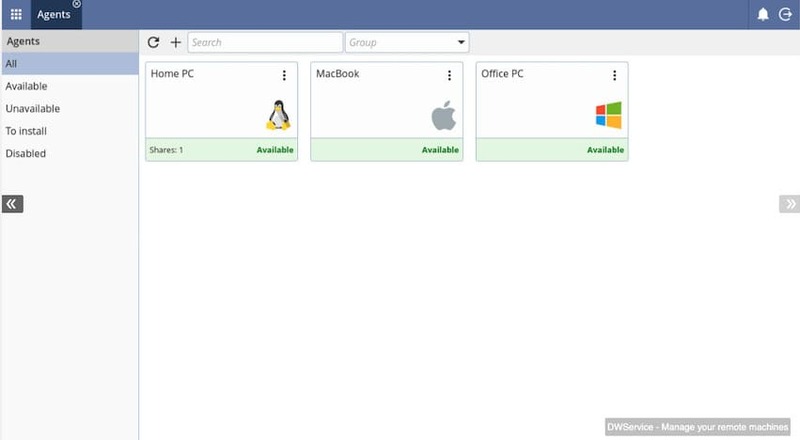Click the Agents sidebar header
Viewport: 800px width, 440px height.
tap(69, 41)
